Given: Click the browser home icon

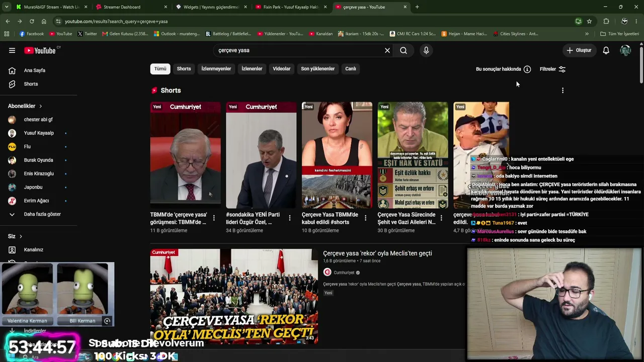Looking at the screenshot, I should coord(44,21).
